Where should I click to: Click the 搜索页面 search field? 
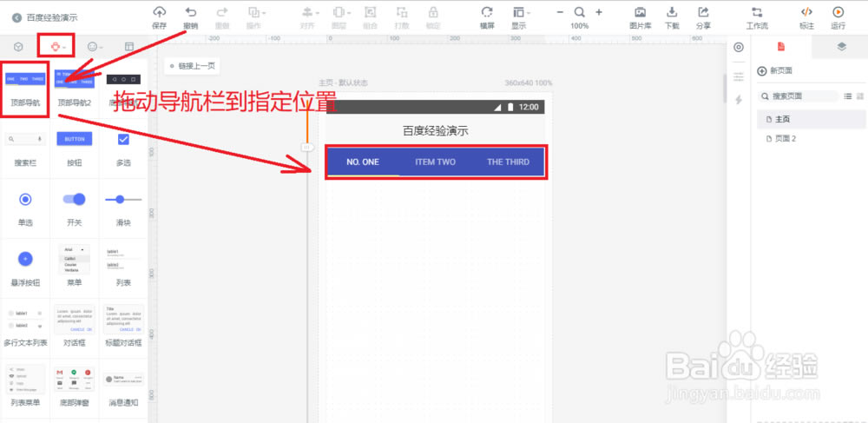pyautogui.click(x=799, y=96)
